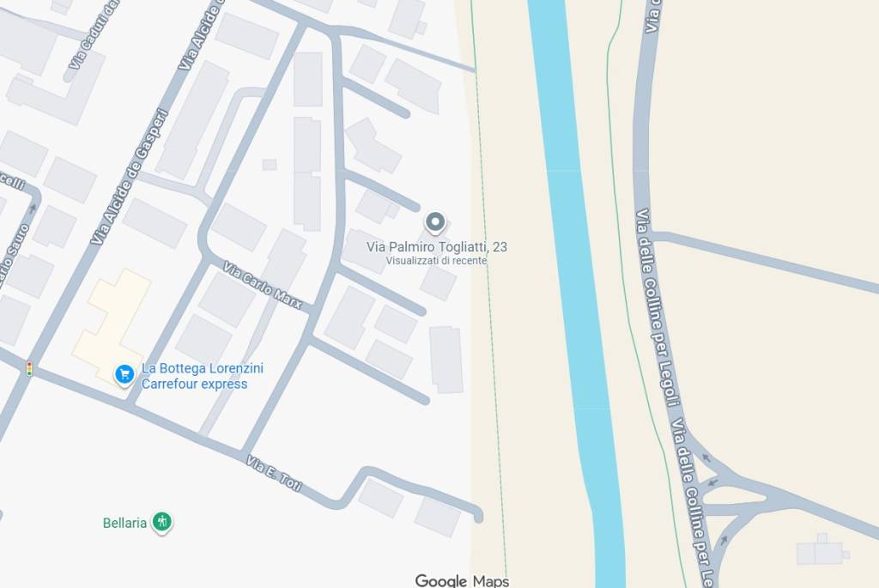Select the Bellaria place name
Image resolution: width=879 pixels, height=588 pixels.
124,523
